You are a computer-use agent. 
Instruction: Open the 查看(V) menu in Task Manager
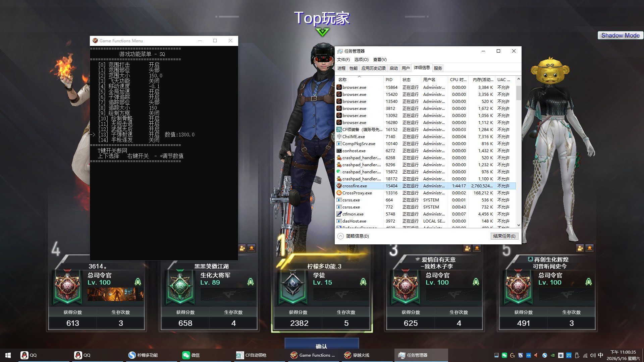pyautogui.click(x=380, y=59)
